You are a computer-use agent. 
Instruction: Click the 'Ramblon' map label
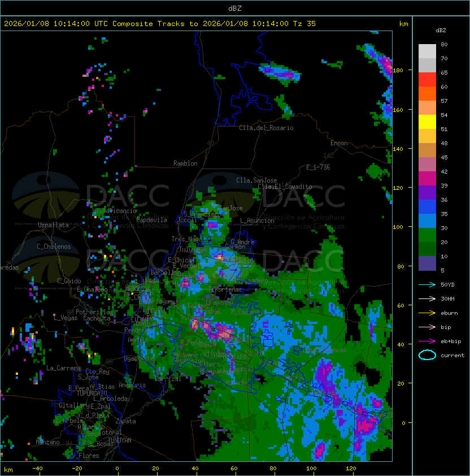(185, 163)
